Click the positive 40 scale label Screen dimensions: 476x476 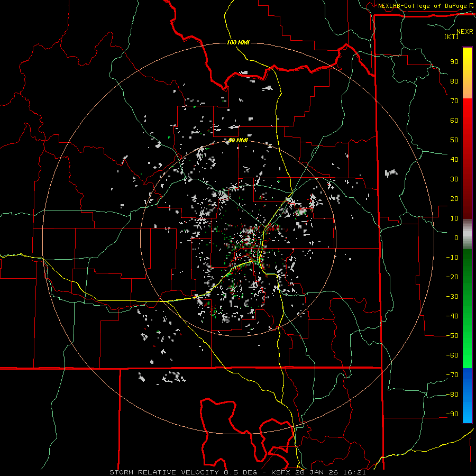(454, 159)
